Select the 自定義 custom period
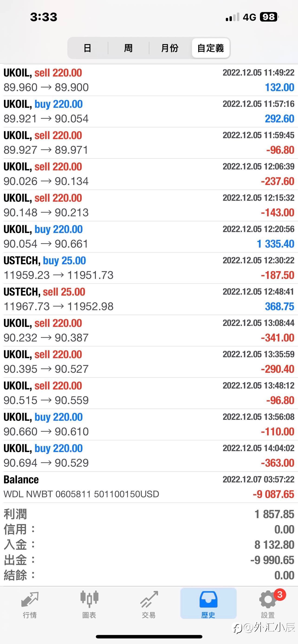 pos(211,48)
